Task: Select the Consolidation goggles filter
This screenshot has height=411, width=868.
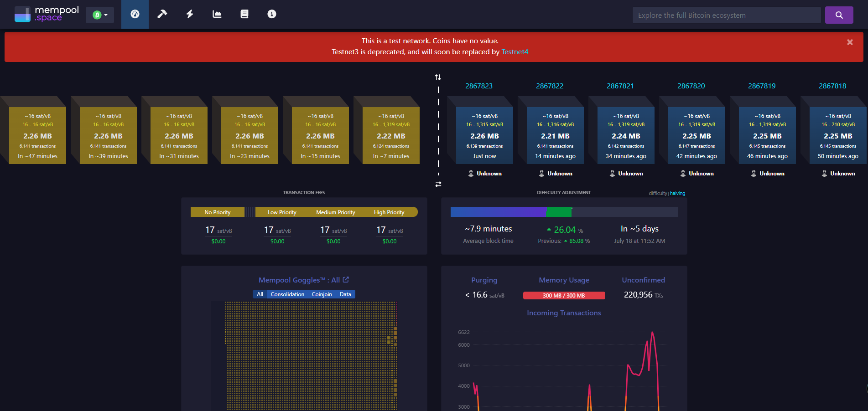Action: coord(287,294)
